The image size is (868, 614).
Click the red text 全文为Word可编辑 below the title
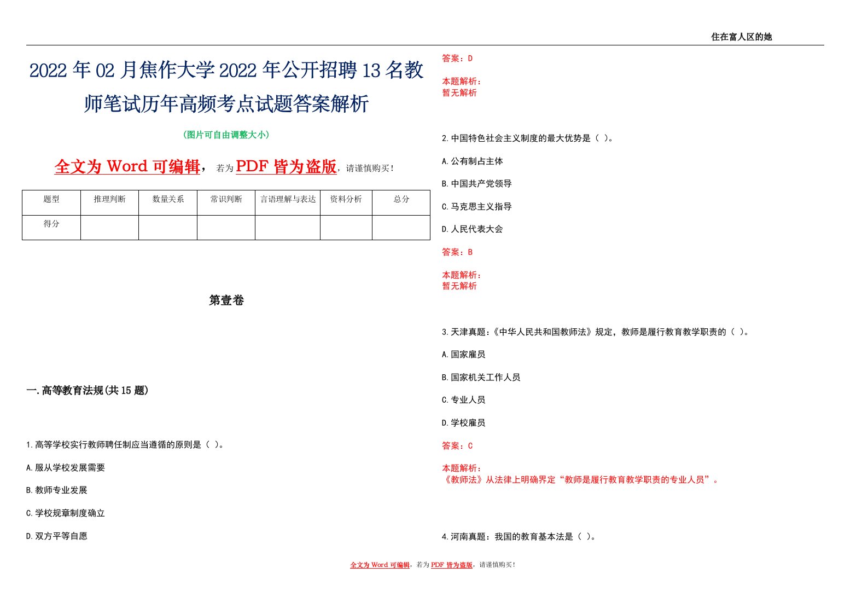[127, 166]
